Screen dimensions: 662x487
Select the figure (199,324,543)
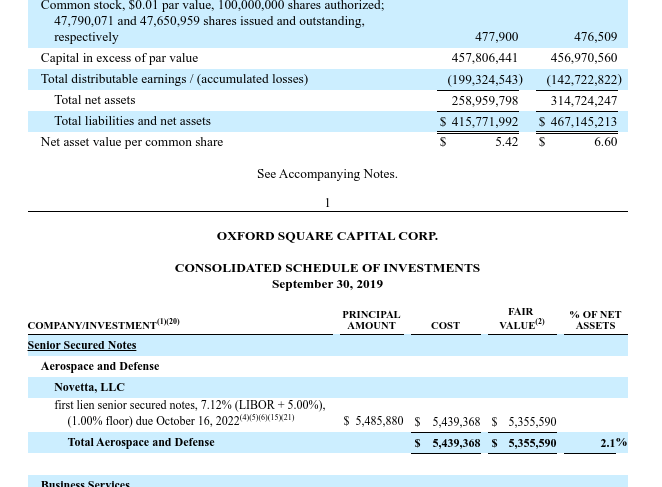(x=485, y=79)
